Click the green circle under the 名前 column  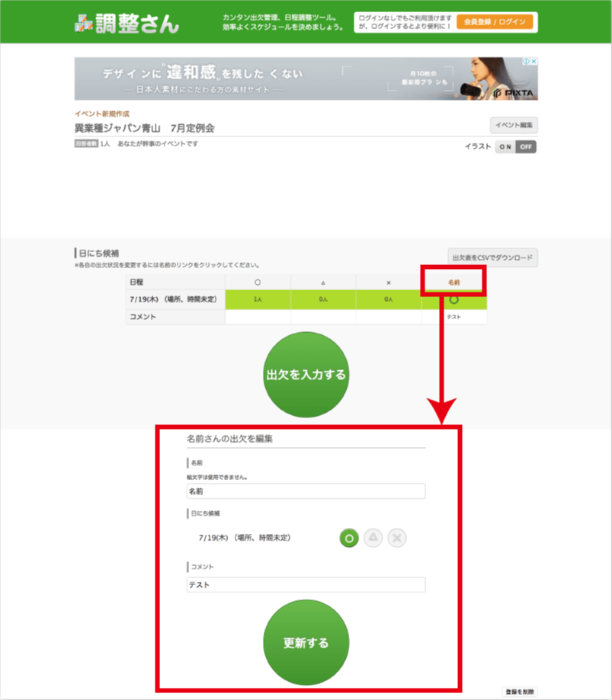(453, 299)
